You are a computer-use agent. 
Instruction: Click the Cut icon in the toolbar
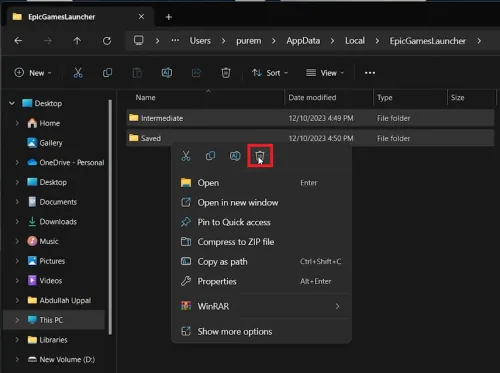click(x=78, y=73)
